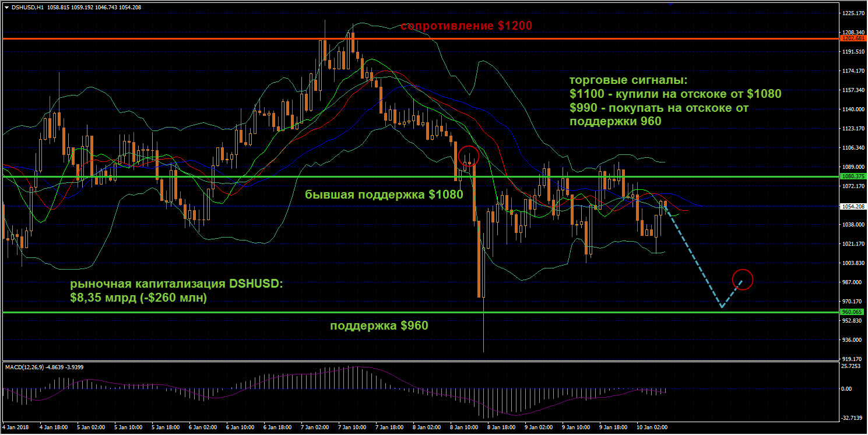Image resolution: width=868 pixels, height=435 pixels.
Task: Click the '10 Jan 02:00' time label
Action: tap(651, 427)
